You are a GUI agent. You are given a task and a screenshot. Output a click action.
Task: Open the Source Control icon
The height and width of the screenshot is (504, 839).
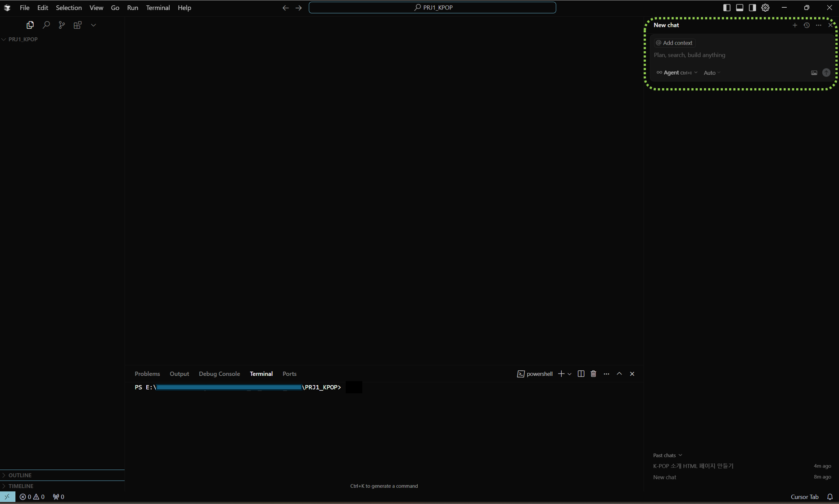[62, 25]
